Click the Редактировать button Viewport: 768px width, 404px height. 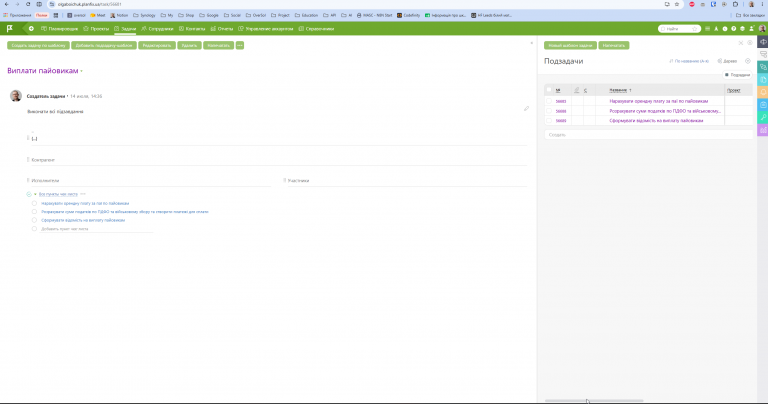tap(157, 46)
